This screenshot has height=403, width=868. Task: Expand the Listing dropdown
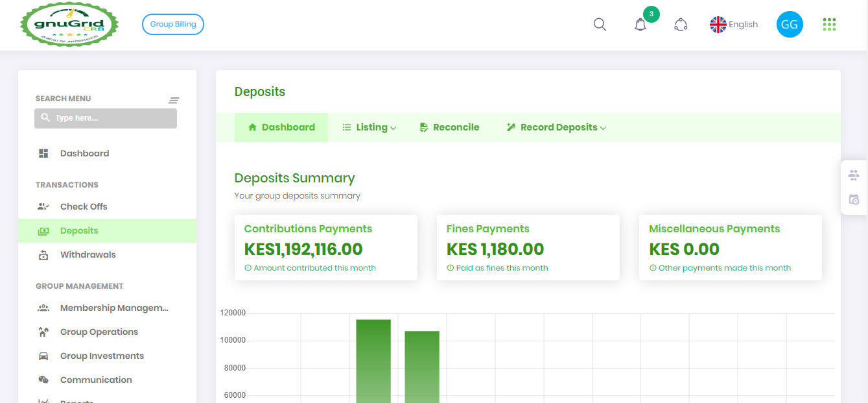tap(369, 127)
